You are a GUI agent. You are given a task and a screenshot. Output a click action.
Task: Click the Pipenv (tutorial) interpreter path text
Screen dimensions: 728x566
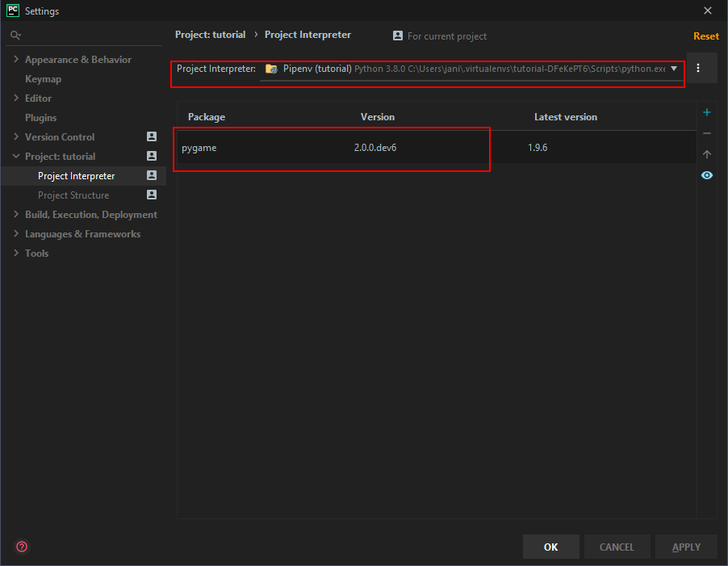tap(474, 69)
